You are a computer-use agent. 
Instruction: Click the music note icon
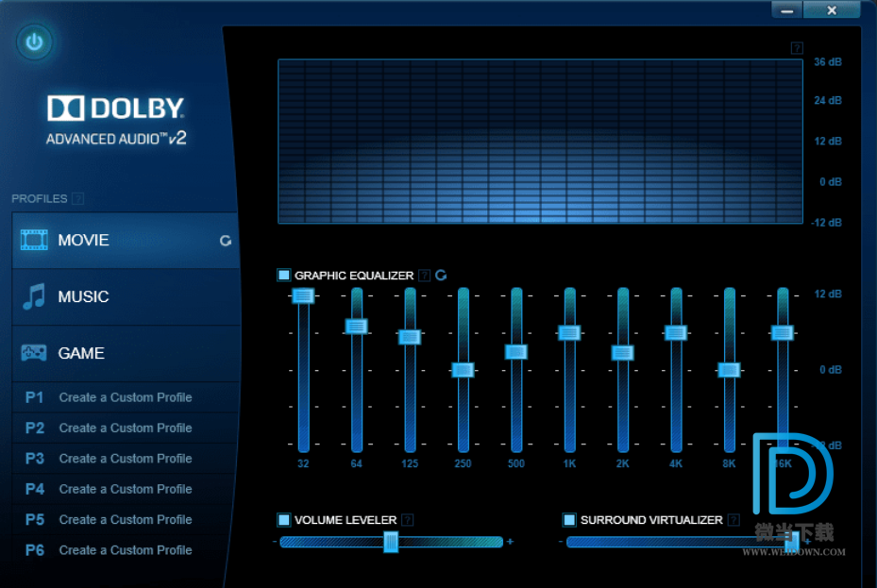click(34, 296)
